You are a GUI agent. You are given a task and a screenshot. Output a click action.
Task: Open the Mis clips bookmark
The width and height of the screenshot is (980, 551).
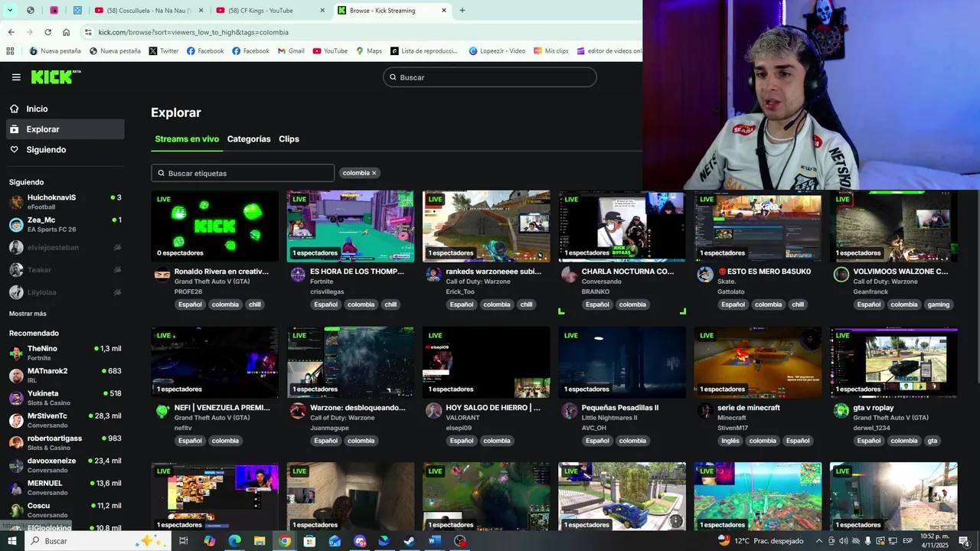coord(550,51)
